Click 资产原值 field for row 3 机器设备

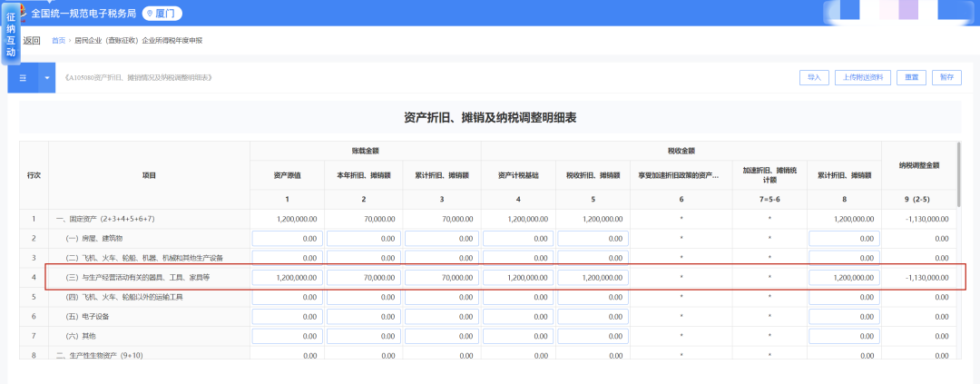click(287, 258)
